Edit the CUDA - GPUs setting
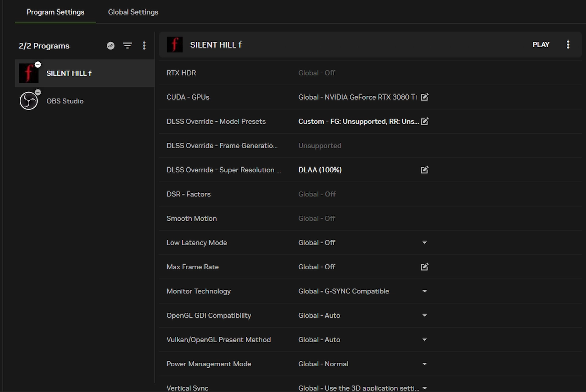 424,97
